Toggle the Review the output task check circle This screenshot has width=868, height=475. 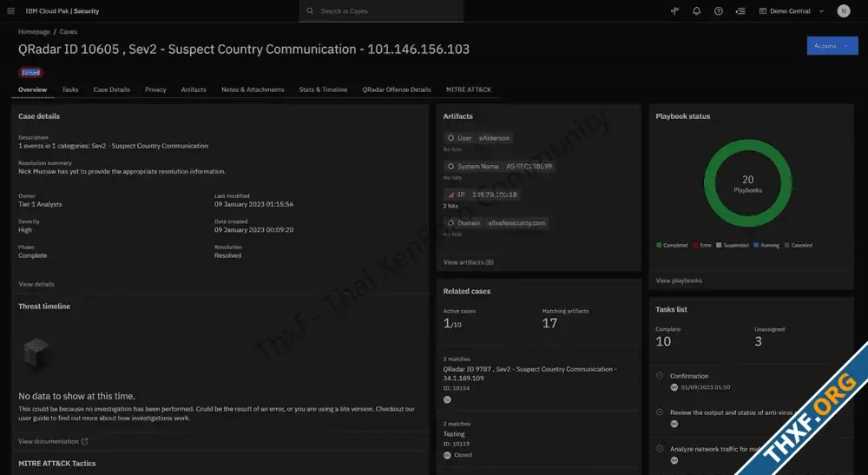[660, 412]
